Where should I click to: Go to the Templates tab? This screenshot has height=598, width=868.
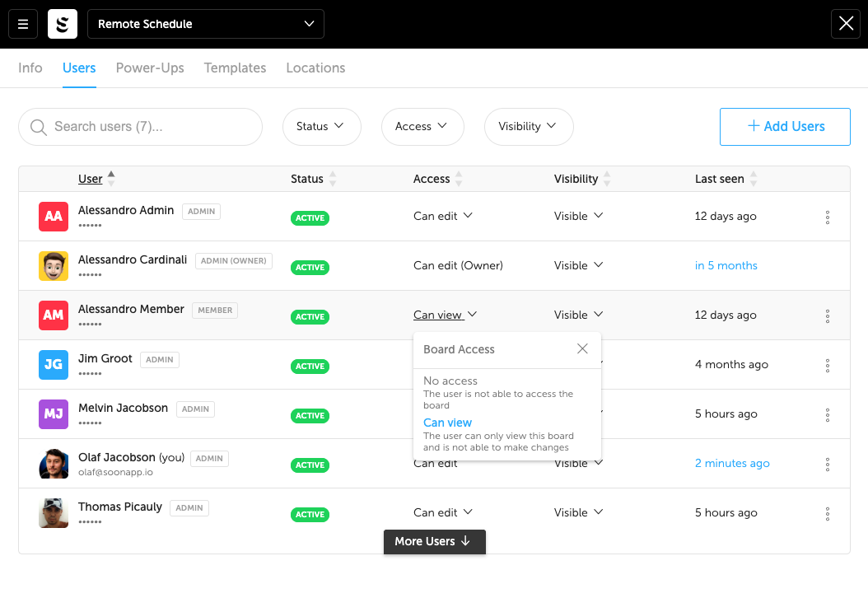click(235, 68)
